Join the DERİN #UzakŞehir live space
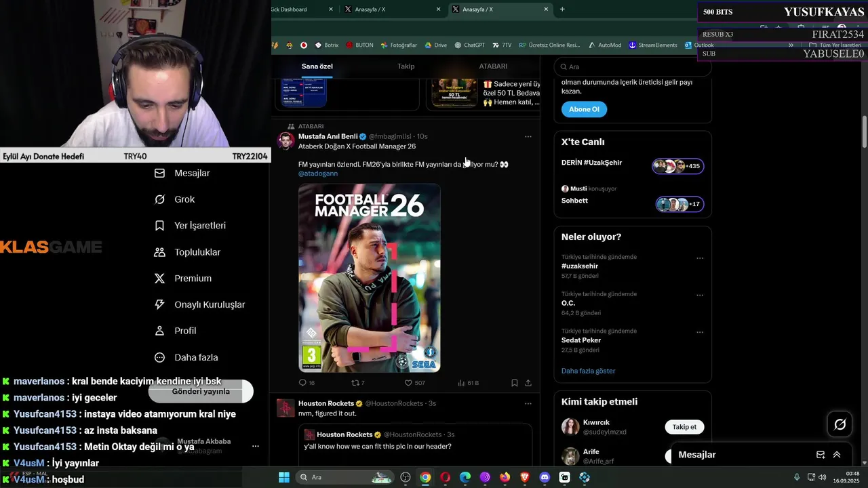This screenshot has width=868, height=488. click(632, 166)
